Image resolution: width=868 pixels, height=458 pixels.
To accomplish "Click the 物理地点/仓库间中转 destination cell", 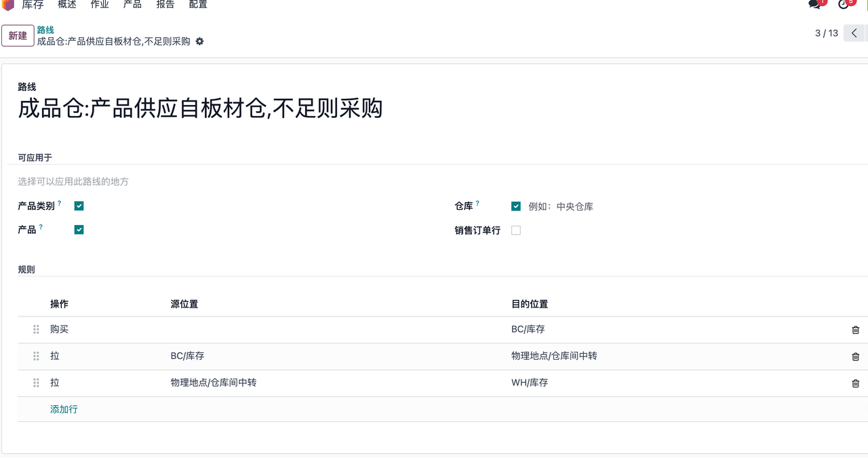I will (x=554, y=356).
